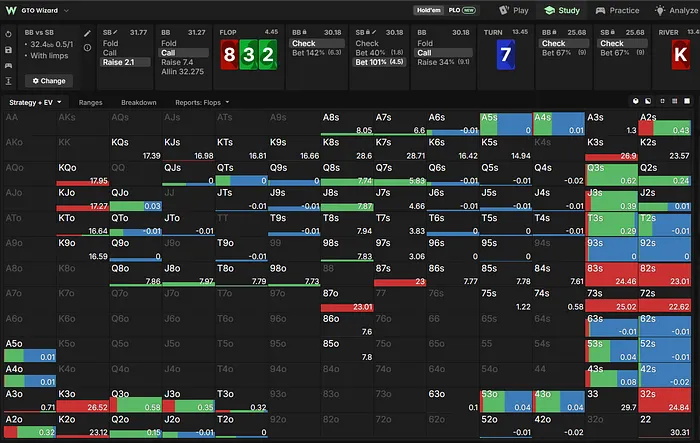The image size is (700, 443).
Task: Open the info icon beside the spot description
Action: 88,47
